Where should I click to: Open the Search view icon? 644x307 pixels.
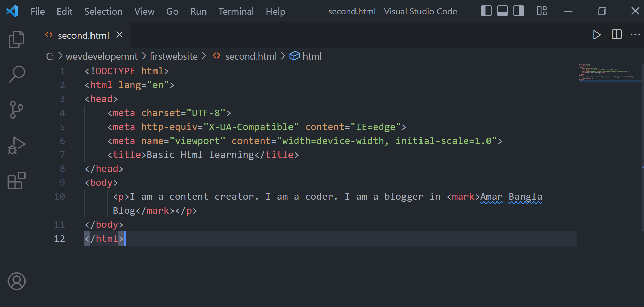point(16,74)
